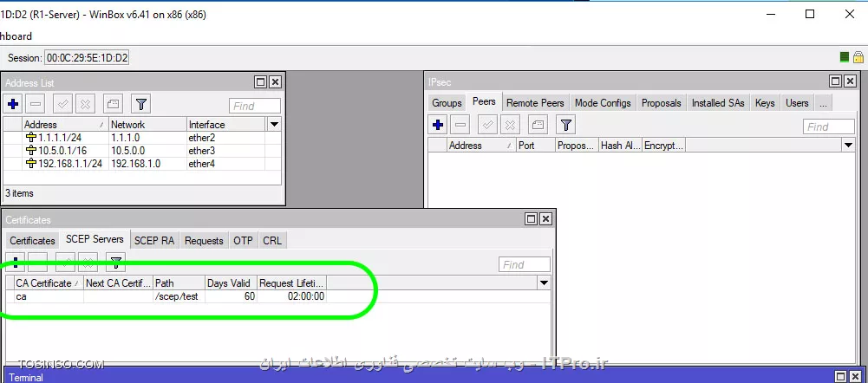Maximize the Address List window

[x=261, y=82]
